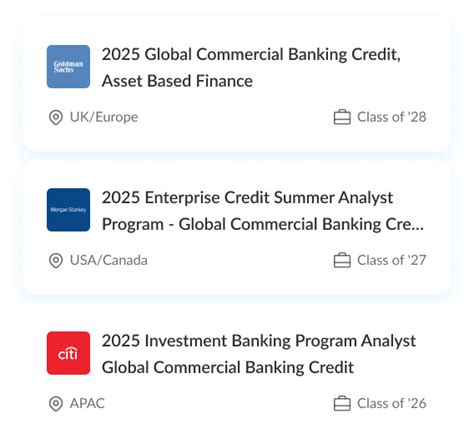
Task: Select the Goldman Sachs job card
Action: coord(237,85)
